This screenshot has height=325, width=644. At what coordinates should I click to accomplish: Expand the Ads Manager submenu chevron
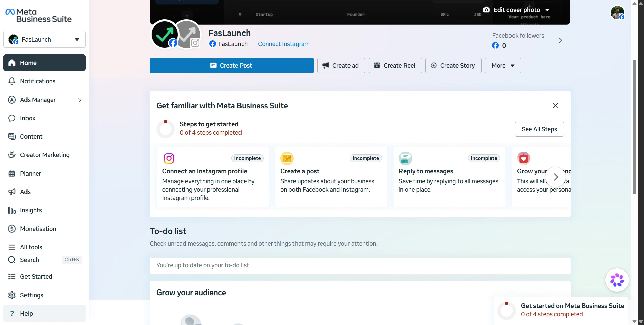80,100
